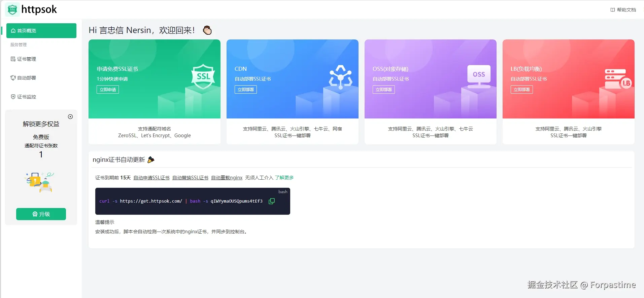Click 立即部署 on the OSS card
The width and height of the screenshot is (644, 298).
(x=384, y=90)
